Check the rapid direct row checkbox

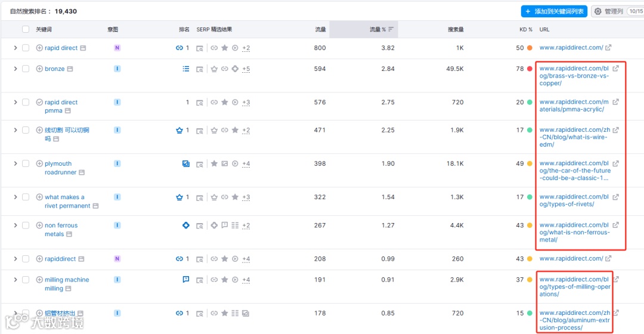click(26, 48)
